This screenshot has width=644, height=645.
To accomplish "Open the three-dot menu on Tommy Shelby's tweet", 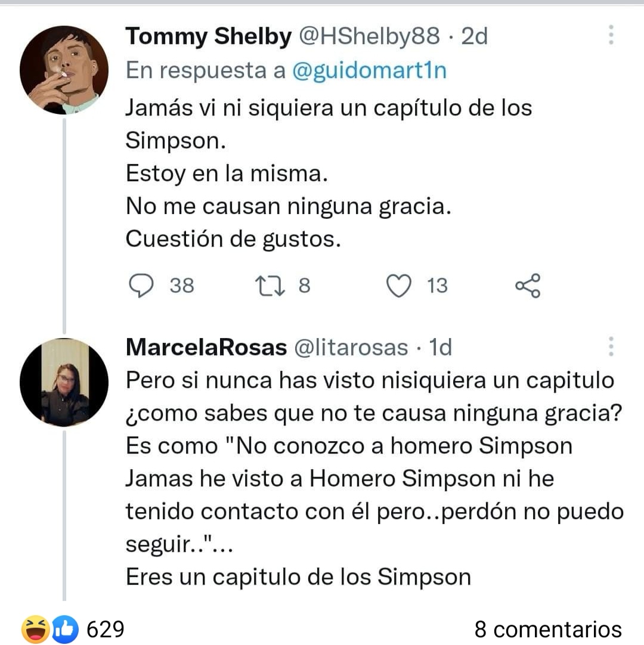I will [x=611, y=35].
